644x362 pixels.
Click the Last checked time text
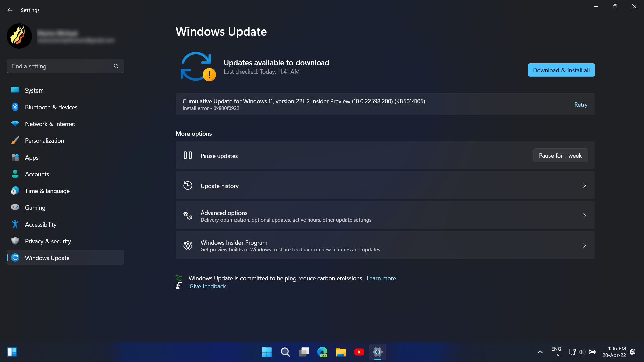pos(262,72)
